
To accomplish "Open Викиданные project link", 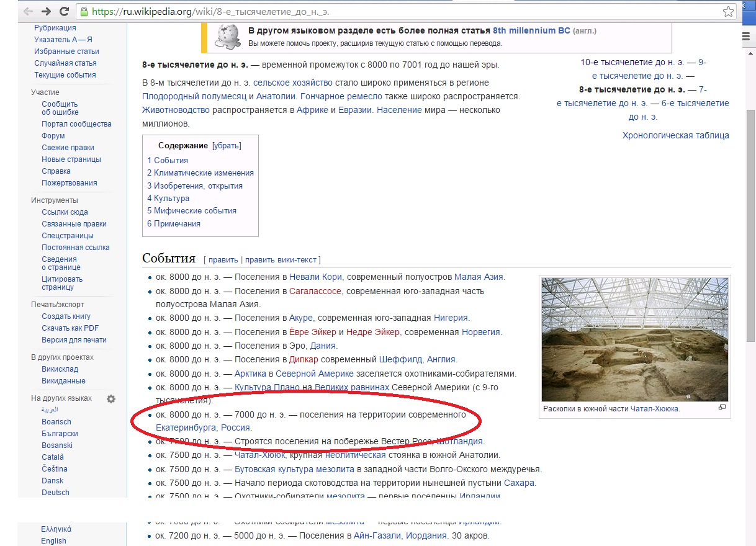I will (63, 381).
